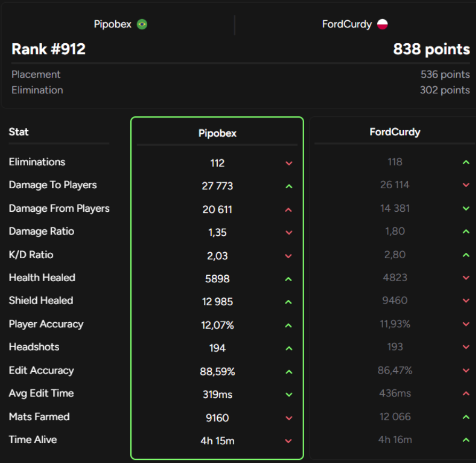Click the Stat column heading

(x=19, y=132)
